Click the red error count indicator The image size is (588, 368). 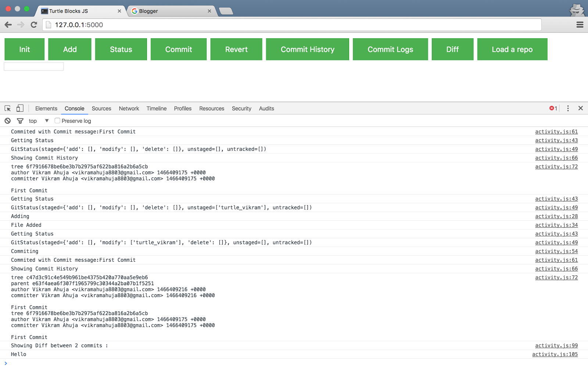click(553, 108)
